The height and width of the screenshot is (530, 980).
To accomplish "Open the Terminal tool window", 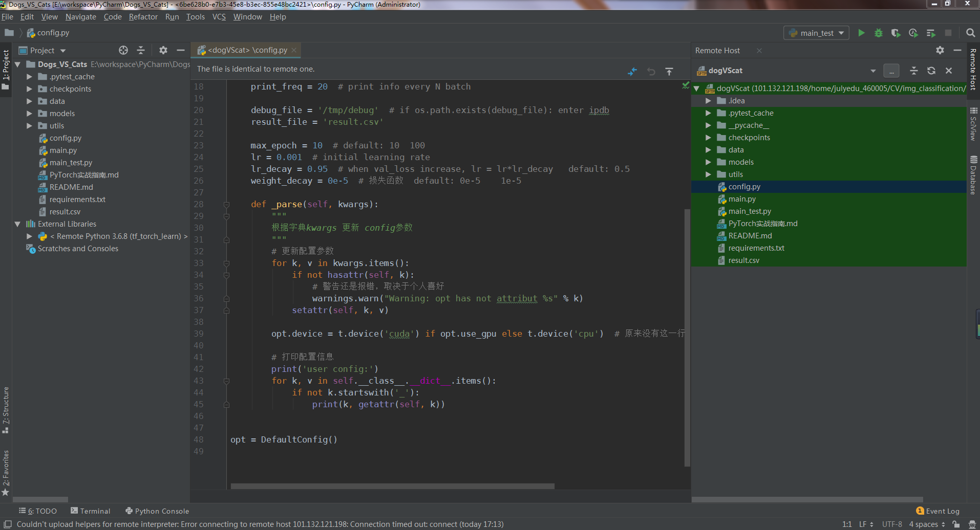I will pyautogui.click(x=90, y=511).
